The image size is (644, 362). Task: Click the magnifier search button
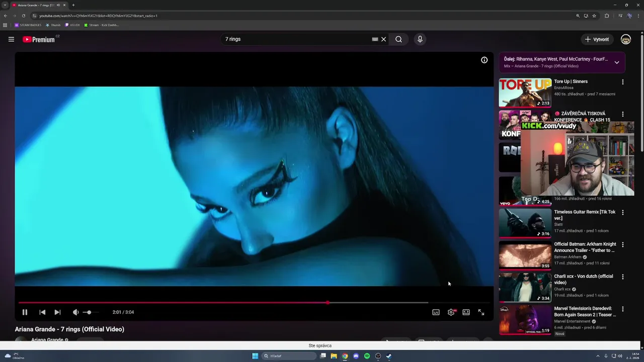(398, 39)
